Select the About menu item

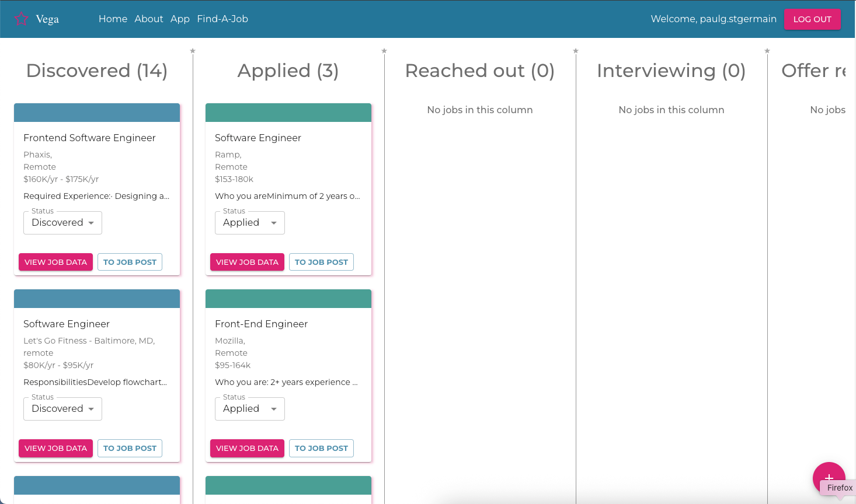(149, 19)
